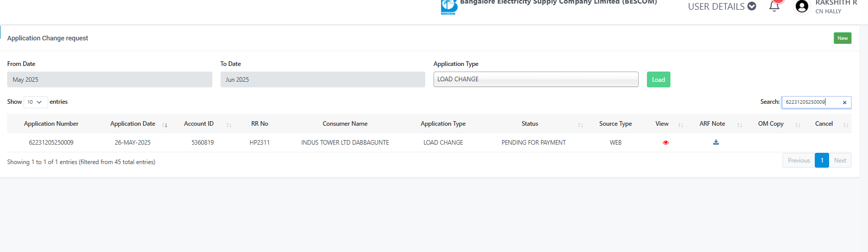Image resolution: width=868 pixels, height=252 pixels.
Task: Sort by Account ID column arrows
Action: (229, 125)
